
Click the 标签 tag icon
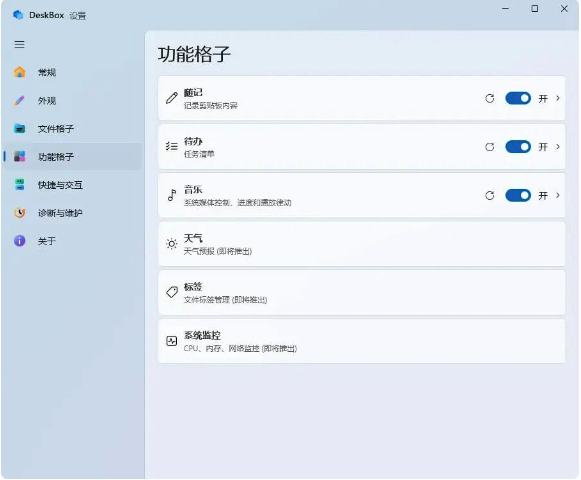pyautogui.click(x=172, y=292)
